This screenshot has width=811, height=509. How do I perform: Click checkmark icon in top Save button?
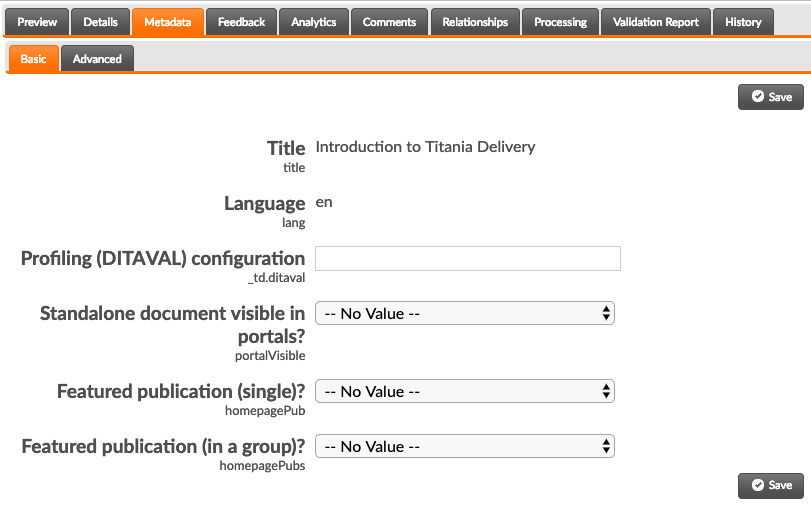pyautogui.click(x=758, y=97)
